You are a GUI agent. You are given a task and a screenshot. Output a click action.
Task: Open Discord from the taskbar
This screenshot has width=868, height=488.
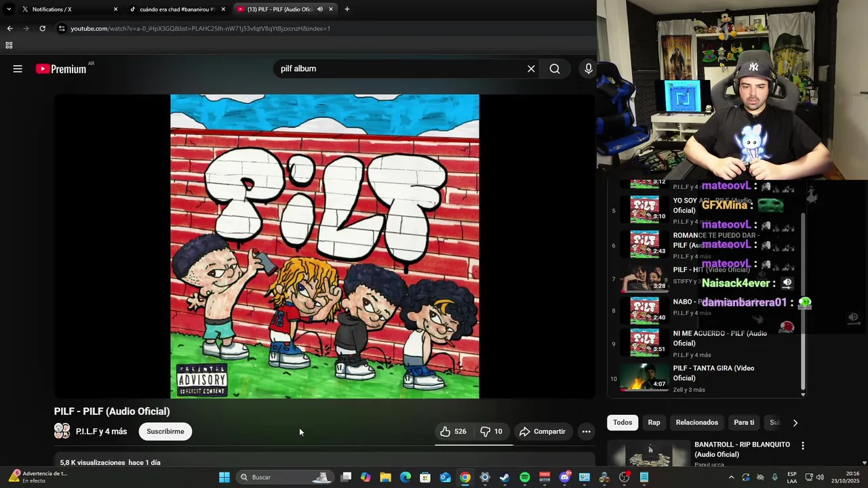[565, 477]
